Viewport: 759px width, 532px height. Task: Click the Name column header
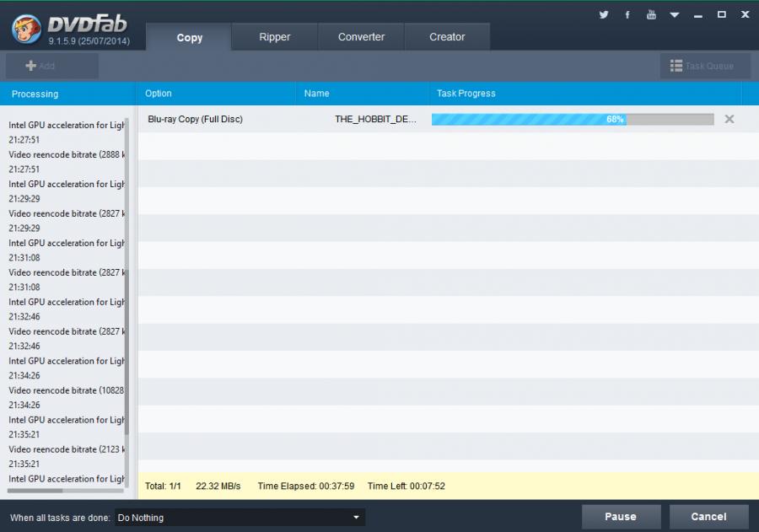click(x=362, y=94)
